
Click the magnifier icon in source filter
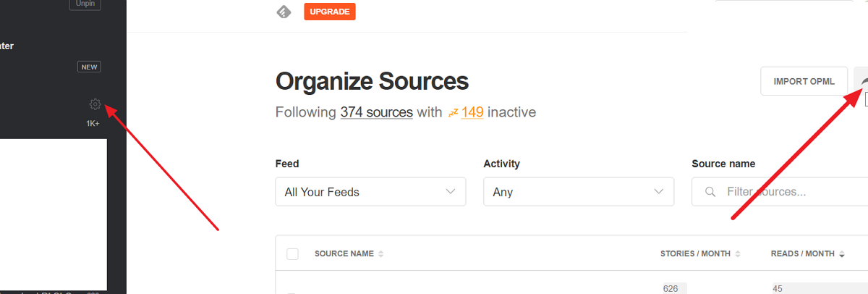pyautogui.click(x=710, y=192)
